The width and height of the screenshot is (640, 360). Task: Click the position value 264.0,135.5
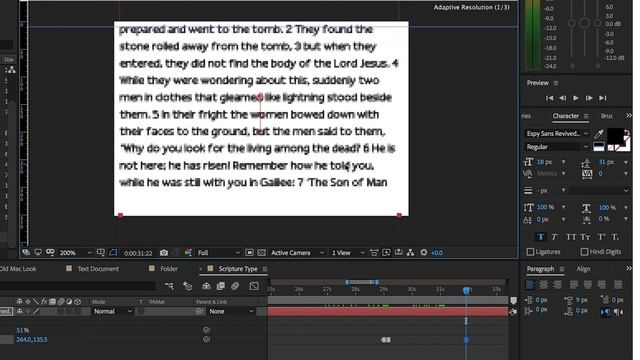pyautogui.click(x=32, y=340)
